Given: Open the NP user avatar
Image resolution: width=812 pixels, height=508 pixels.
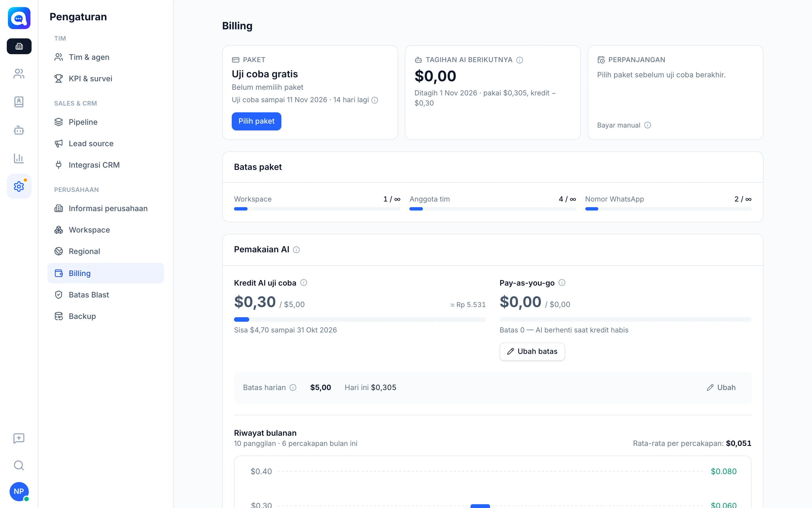Looking at the screenshot, I should (19, 492).
